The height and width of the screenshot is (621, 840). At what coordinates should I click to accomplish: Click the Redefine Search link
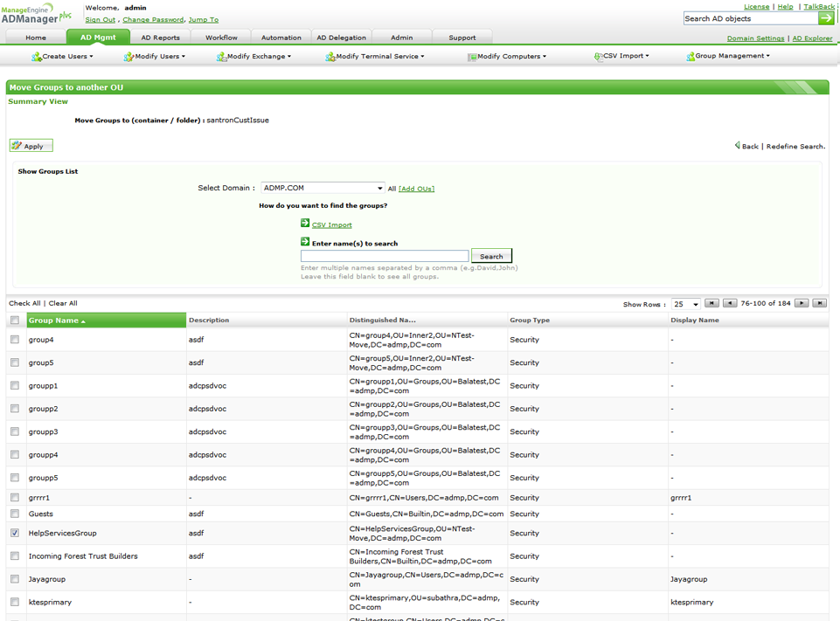(x=795, y=146)
